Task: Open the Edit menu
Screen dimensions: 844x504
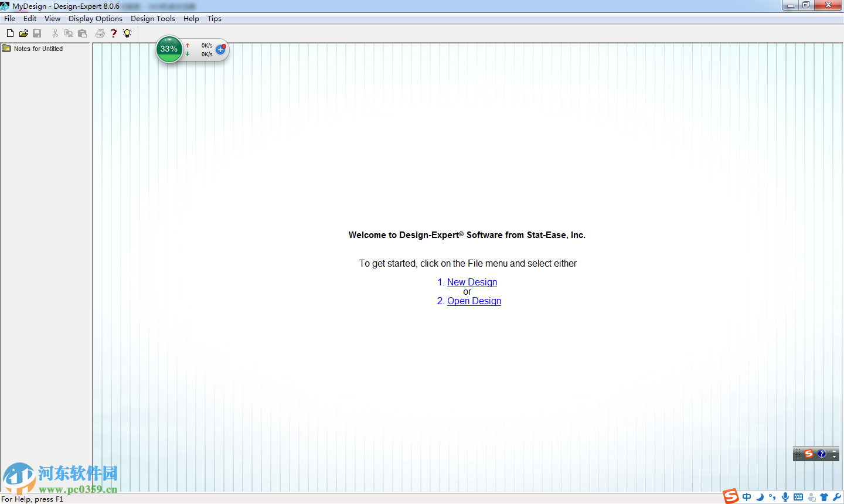Action: click(x=30, y=19)
